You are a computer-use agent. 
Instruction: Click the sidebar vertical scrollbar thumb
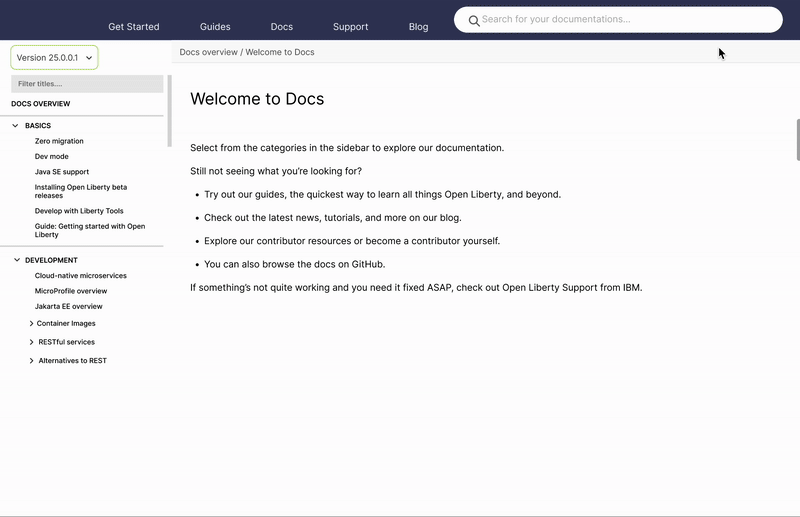169,111
